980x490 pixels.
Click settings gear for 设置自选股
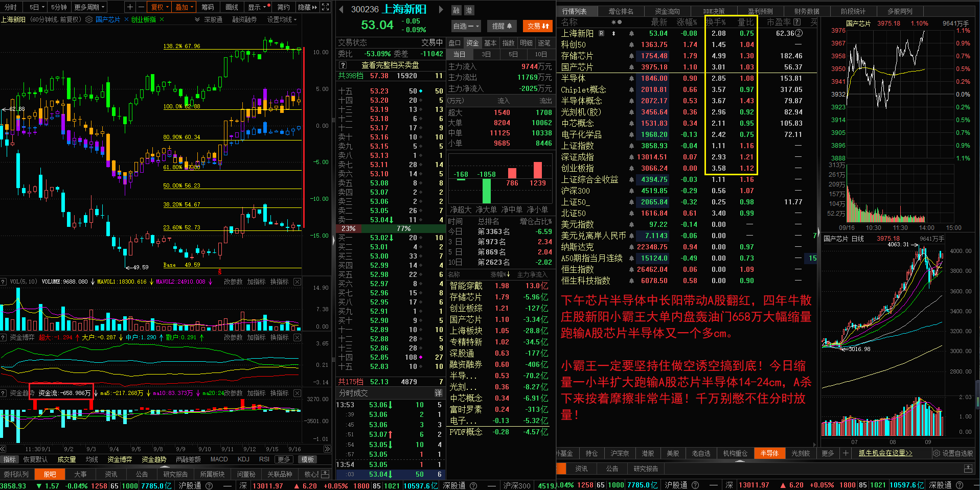[x=937, y=453]
